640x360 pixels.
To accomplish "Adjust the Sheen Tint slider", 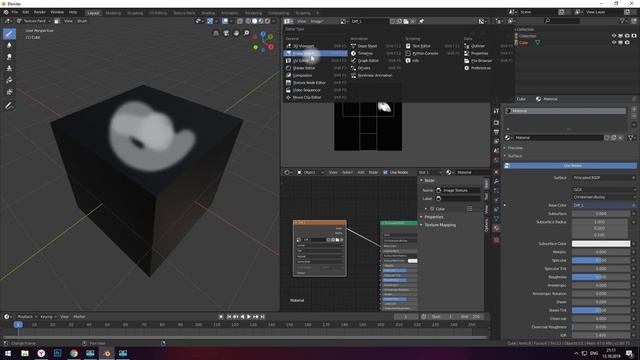I will 601,310.
